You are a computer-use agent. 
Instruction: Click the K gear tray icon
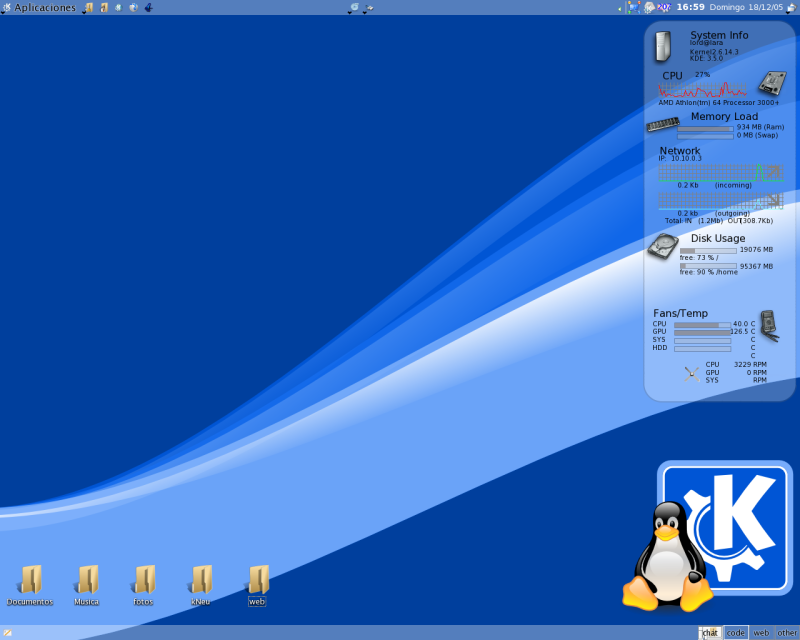click(x=649, y=7)
